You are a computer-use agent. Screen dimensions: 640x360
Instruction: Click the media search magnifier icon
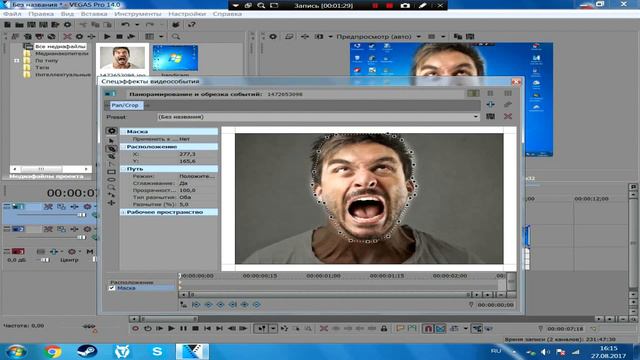point(176,37)
